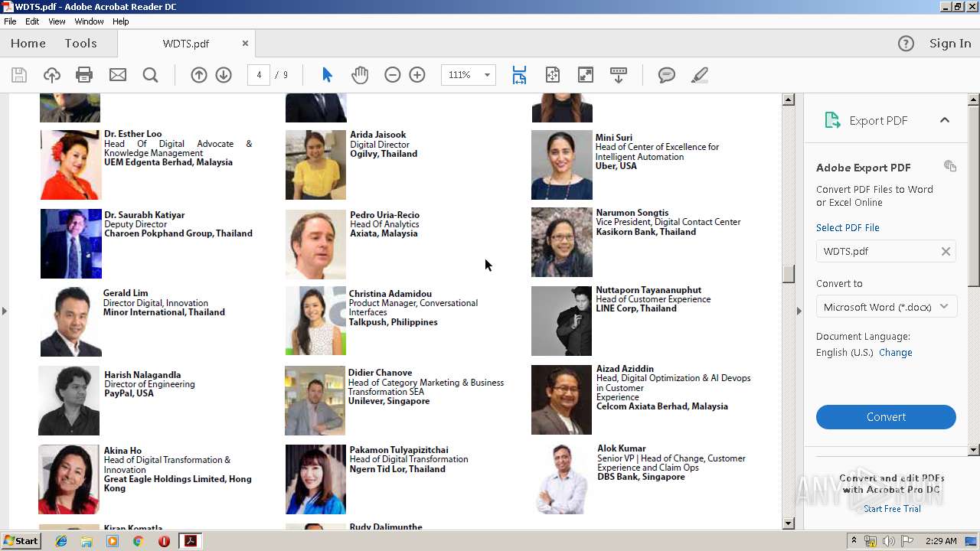Click the copy icon beside Adobe Export PDF
The height and width of the screenshot is (551, 980).
coord(950,166)
